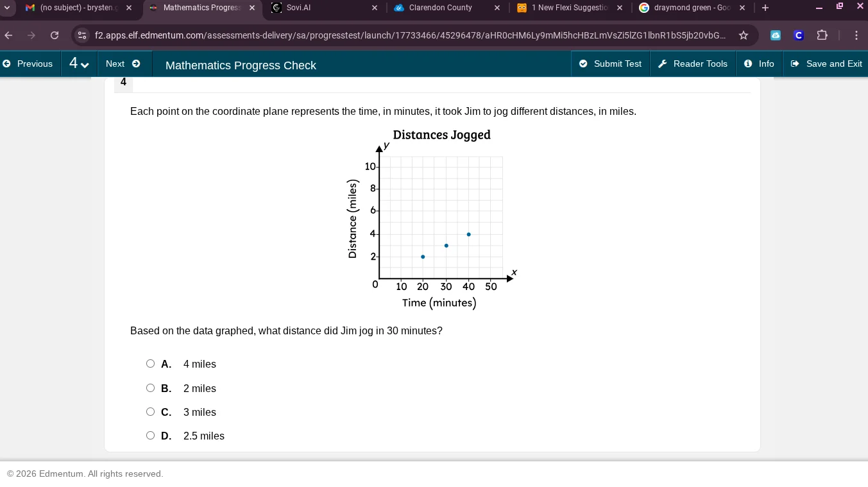Bookmark the page with the star icon
868x487 pixels.
coord(744,35)
